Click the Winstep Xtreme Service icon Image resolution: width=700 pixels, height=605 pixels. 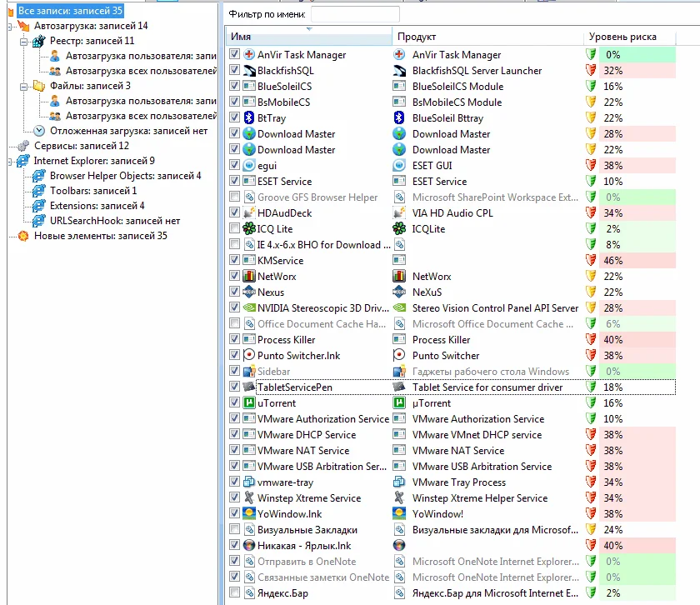(x=248, y=497)
